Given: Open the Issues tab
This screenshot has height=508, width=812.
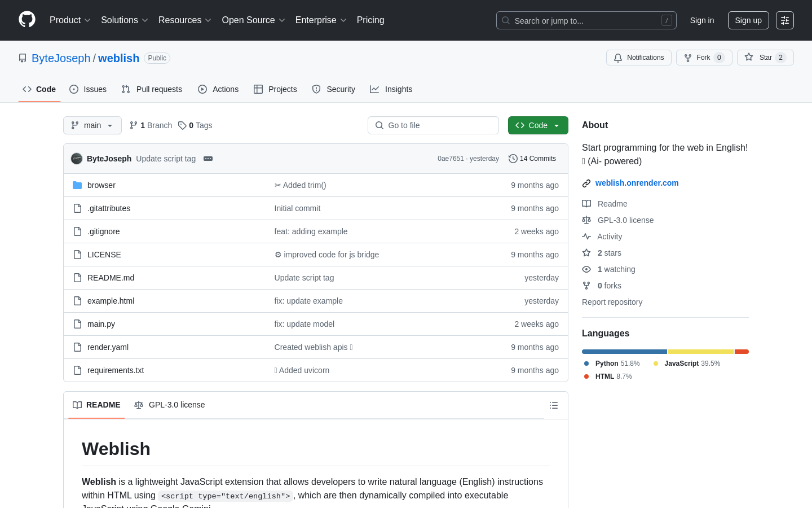Looking at the screenshot, I should point(88,89).
